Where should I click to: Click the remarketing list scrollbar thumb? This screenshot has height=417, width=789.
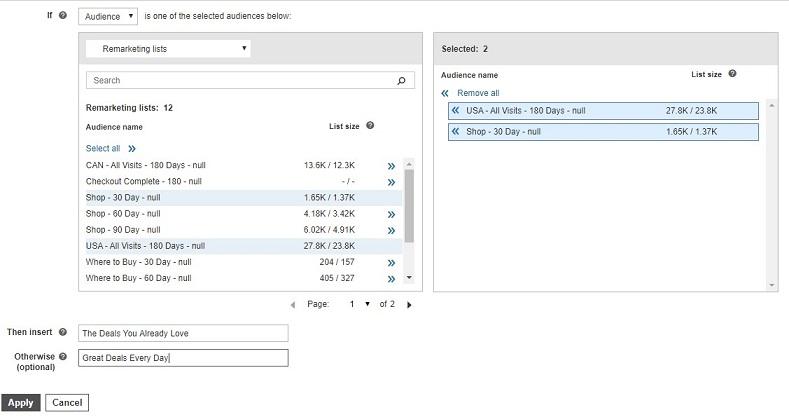point(409,206)
